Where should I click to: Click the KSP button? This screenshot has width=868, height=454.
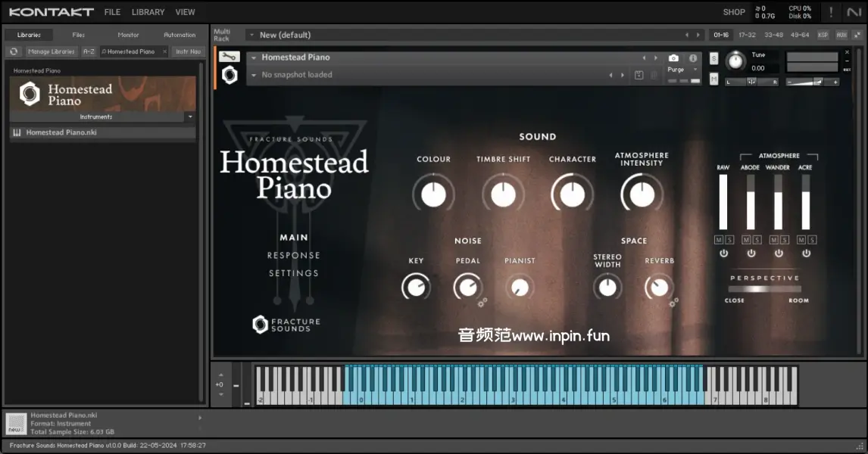pyautogui.click(x=823, y=35)
